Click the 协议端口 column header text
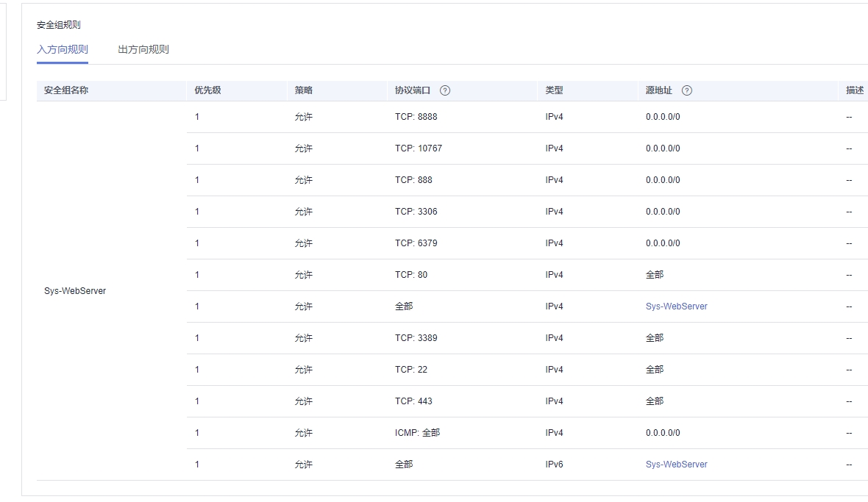 coord(413,90)
